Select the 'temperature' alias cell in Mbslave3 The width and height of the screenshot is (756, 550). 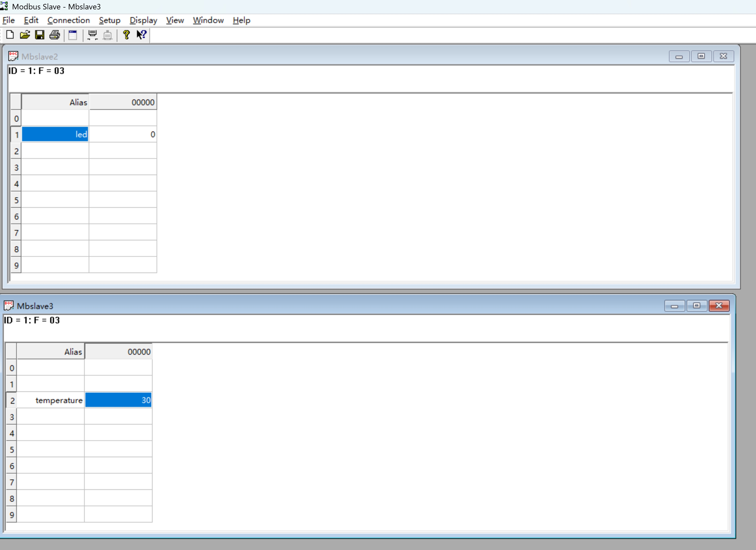pos(51,400)
